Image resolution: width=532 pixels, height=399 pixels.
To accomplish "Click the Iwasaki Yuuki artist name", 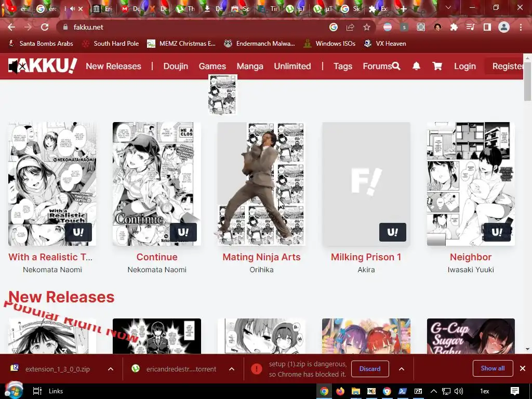I will point(471,270).
